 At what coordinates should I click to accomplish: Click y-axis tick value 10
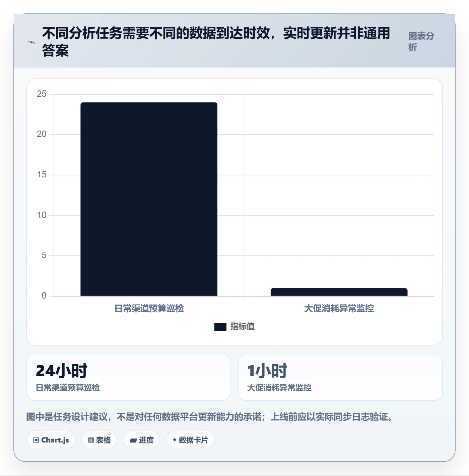coord(42,215)
